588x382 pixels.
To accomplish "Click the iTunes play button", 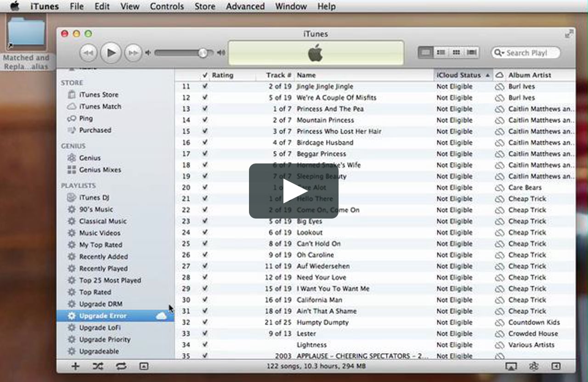I will (111, 53).
